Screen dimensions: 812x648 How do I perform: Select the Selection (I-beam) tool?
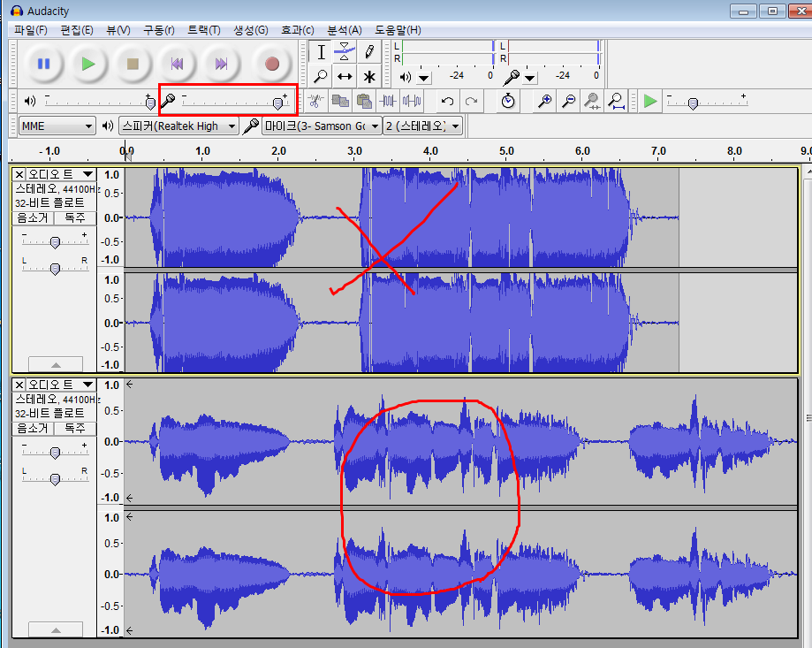321,52
